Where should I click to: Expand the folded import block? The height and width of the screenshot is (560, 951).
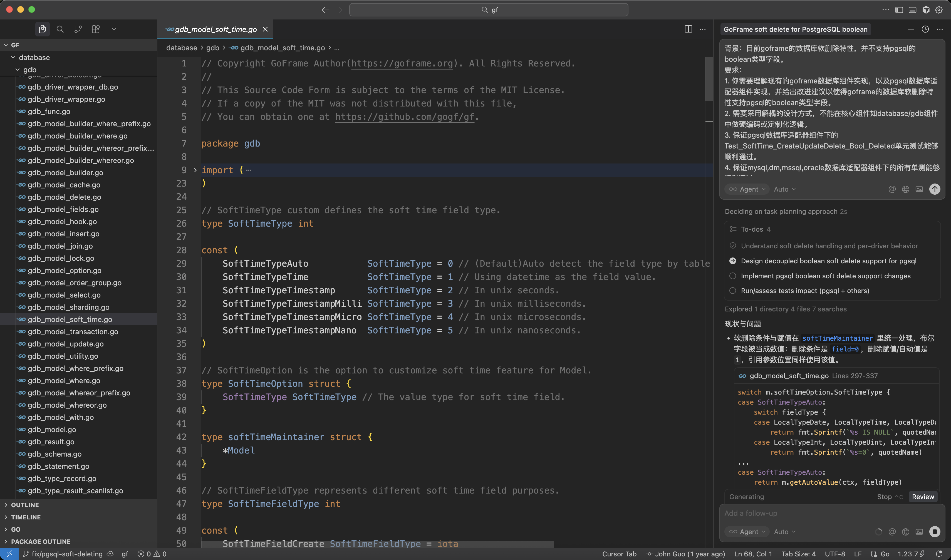(195, 170)
